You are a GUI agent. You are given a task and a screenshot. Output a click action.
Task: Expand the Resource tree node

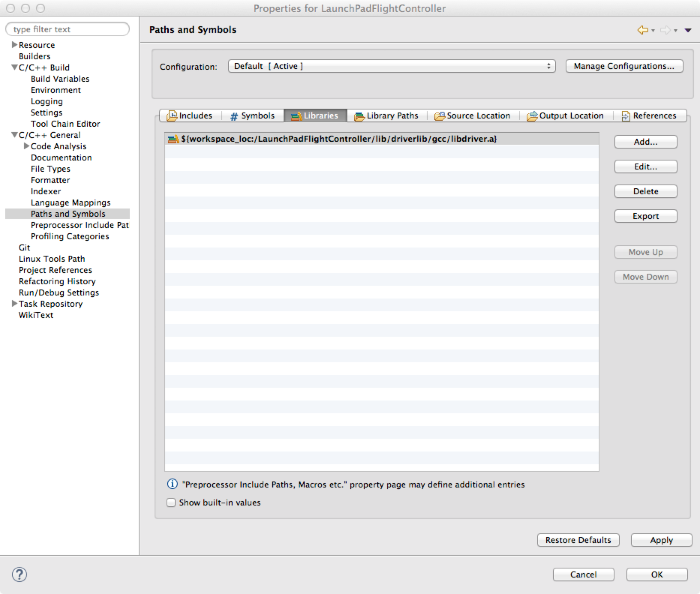(14, 45)
